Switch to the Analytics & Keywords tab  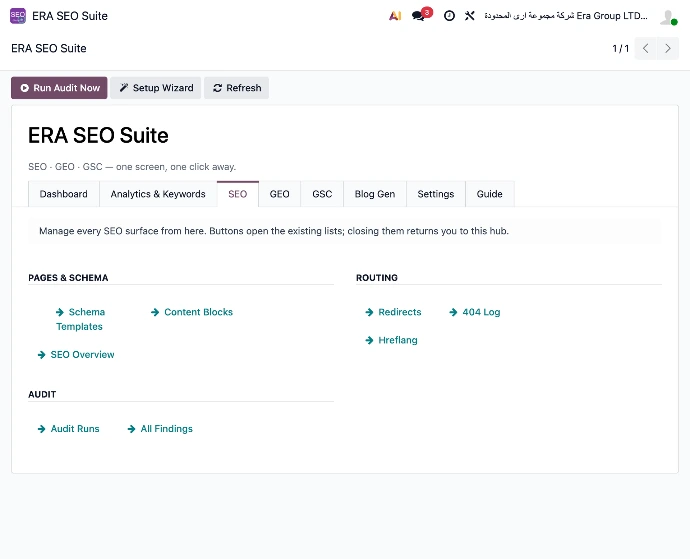(158, 194)
